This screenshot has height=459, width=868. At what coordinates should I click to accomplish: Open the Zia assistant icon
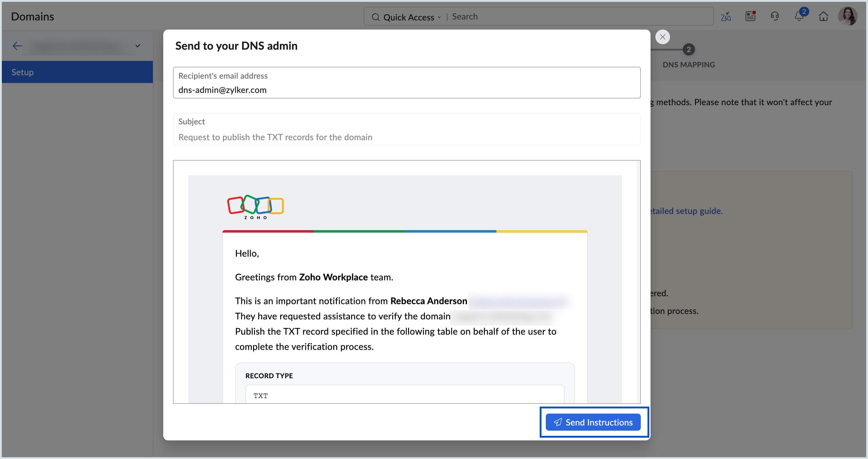coord(725,16)
